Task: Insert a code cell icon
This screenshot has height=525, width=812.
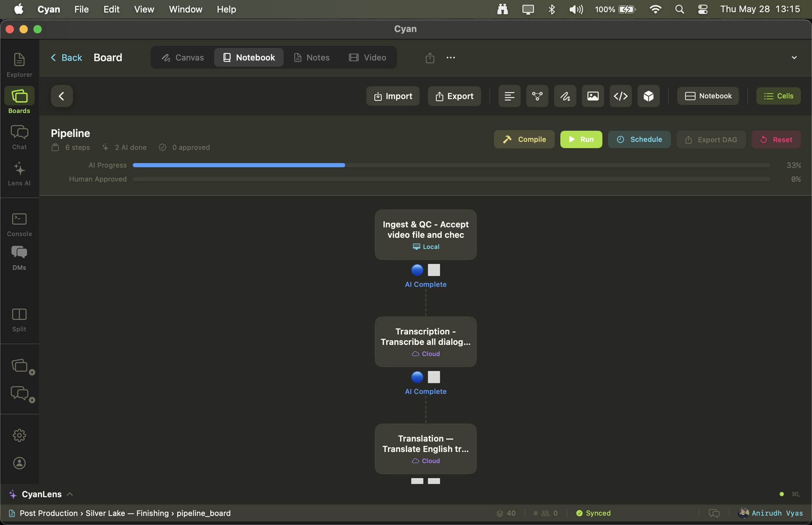Action: click(x=621, y=96)
